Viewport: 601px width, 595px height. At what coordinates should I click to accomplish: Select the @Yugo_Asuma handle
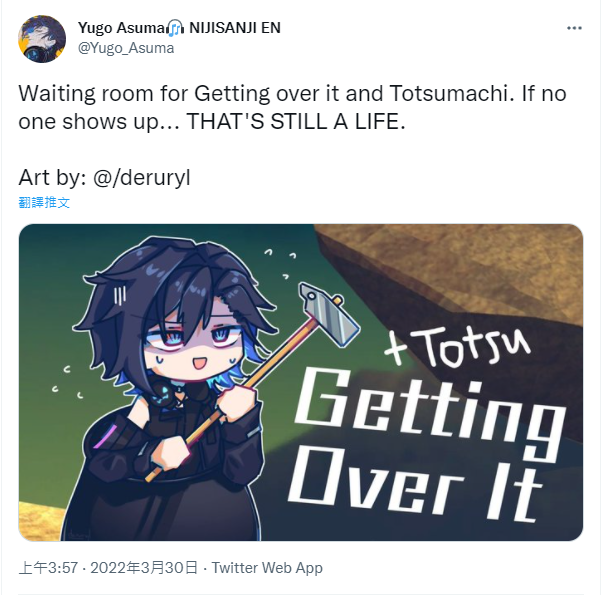(x=126, y=48)
